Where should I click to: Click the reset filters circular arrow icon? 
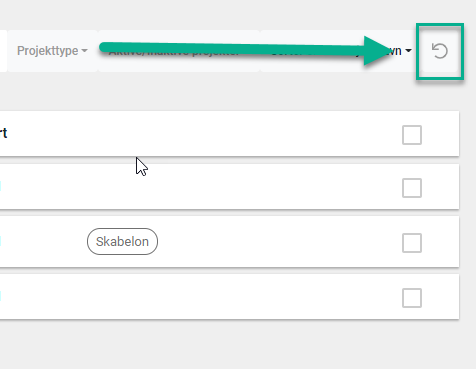click(x=440, y=51)
